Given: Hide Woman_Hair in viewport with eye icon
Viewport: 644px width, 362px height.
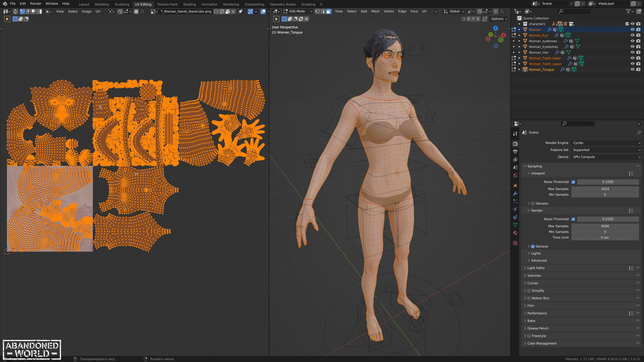Looking at the screenshot, I should (x=632, y=52).
